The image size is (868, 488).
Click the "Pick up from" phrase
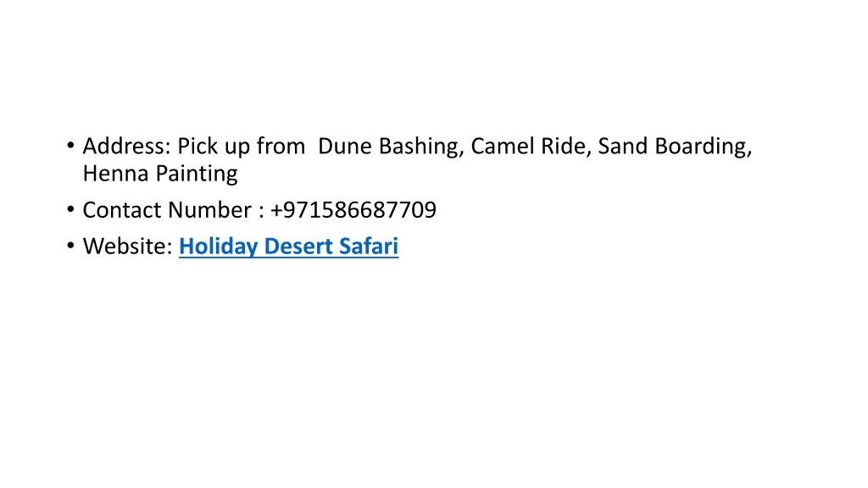[x=241, y=147]
